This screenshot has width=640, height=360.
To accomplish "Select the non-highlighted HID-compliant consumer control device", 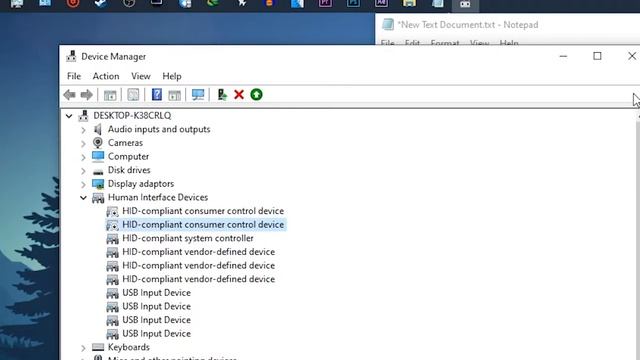I will (x=203, y=211).
